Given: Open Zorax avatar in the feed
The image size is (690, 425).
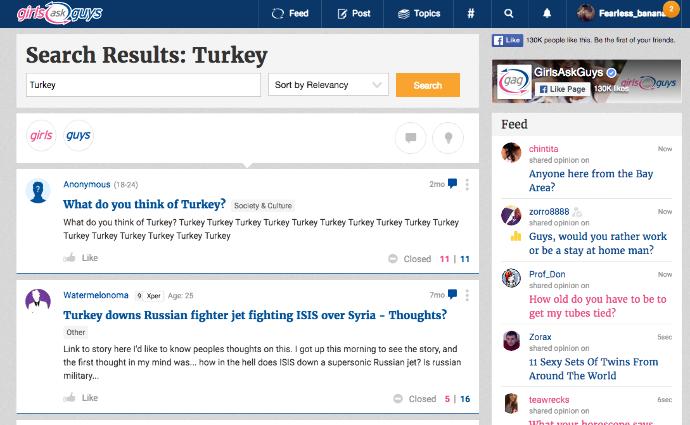Looking at the screenshot, I should pos(511,341).
